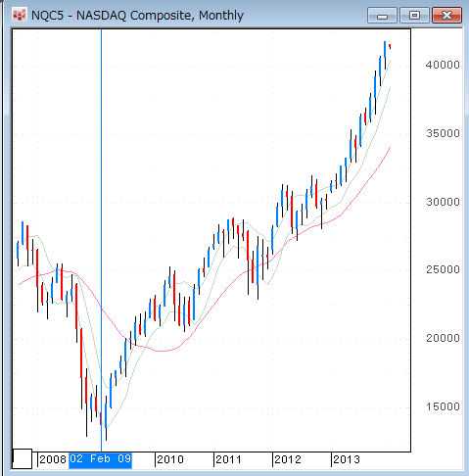Image resolution: width=469 pixels, height=476 pixels.
Task: Click the 2010 time axis label
Action: (170, 459)
